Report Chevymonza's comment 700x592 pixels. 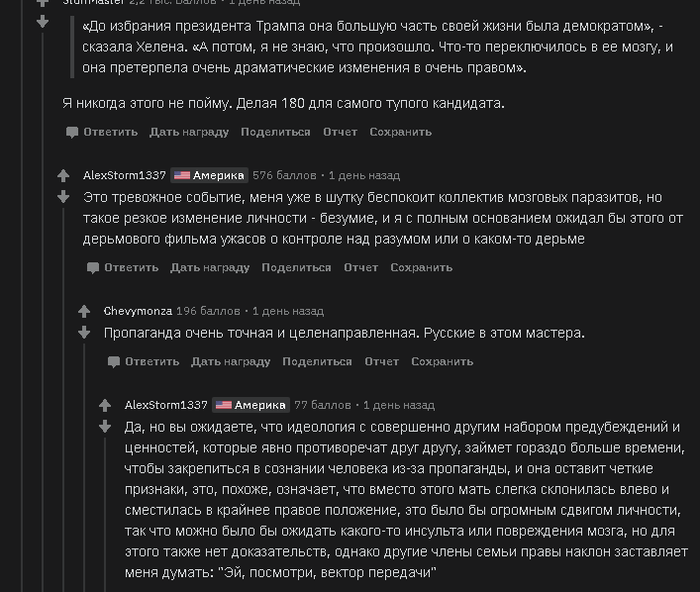pyautogui.click(x=382, y=362)
